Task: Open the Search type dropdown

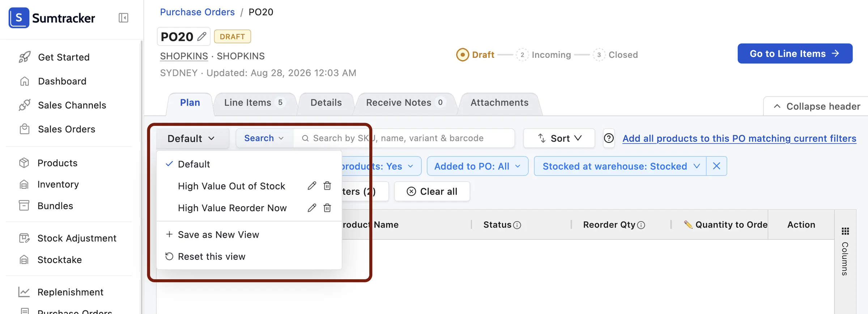Action: [x=264, y=138]
